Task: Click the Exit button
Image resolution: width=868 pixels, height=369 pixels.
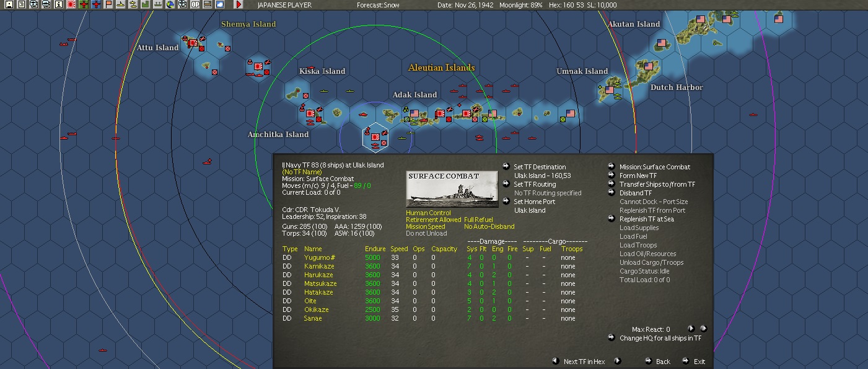Action: (699, 362)
